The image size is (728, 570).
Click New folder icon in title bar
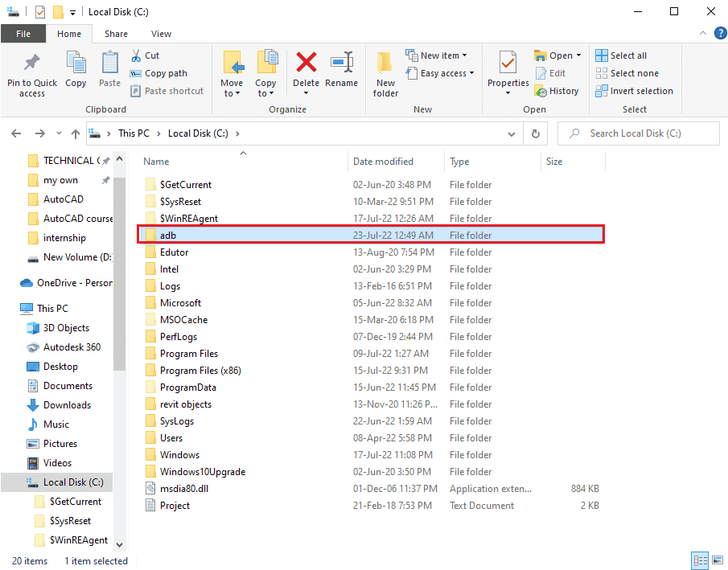coord(58,12)
